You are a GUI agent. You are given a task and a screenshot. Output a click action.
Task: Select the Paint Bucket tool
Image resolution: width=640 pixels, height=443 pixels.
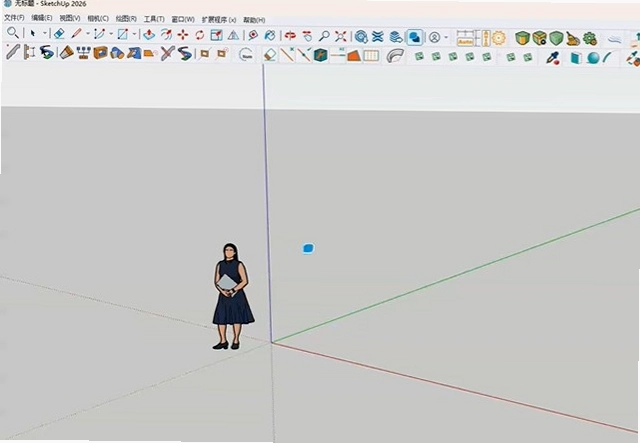[270, 36]
